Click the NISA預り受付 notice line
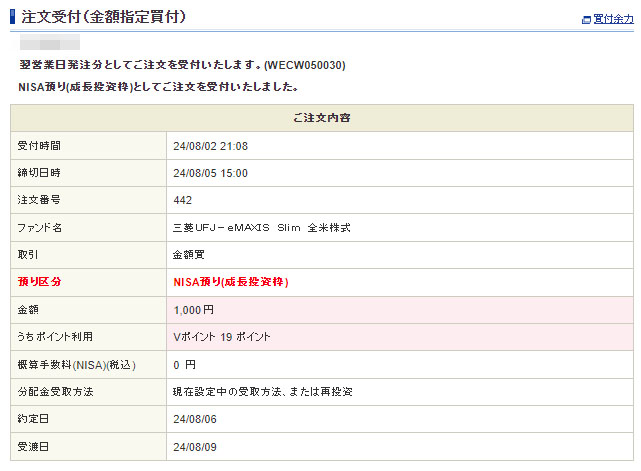641x471 pixels. tap(158, 87)
